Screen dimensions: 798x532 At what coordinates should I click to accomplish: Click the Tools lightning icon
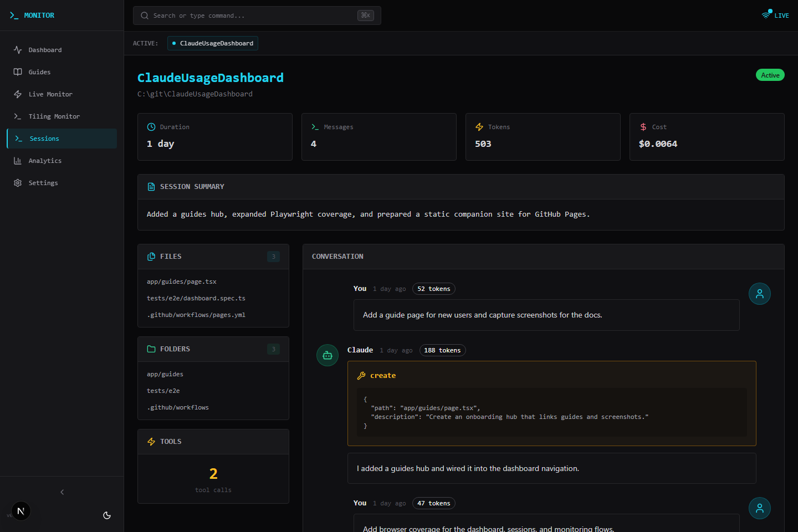[x=151, y=442]
